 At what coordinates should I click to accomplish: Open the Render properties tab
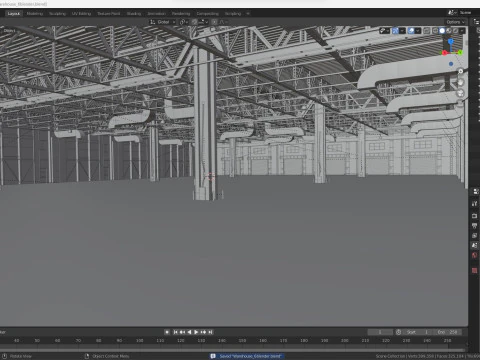pyautogui.click(x=474, y=216)
